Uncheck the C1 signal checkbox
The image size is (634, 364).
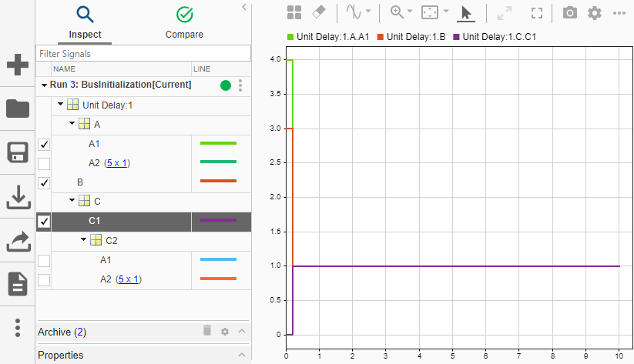(x=44, y=222)
